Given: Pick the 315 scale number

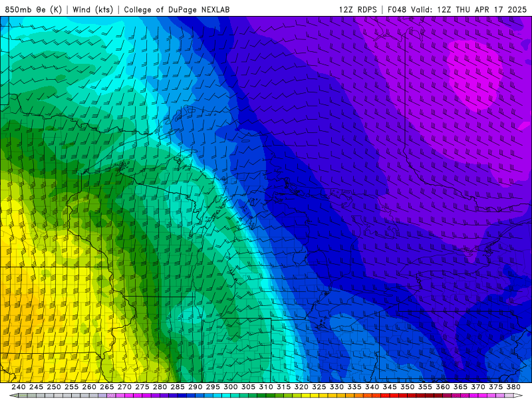Looking at the screenshot, I should point(283,387).
